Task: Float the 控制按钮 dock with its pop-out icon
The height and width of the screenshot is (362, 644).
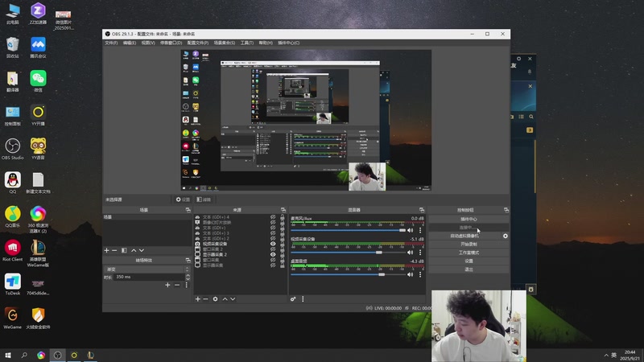Action: tap(506, 210)
